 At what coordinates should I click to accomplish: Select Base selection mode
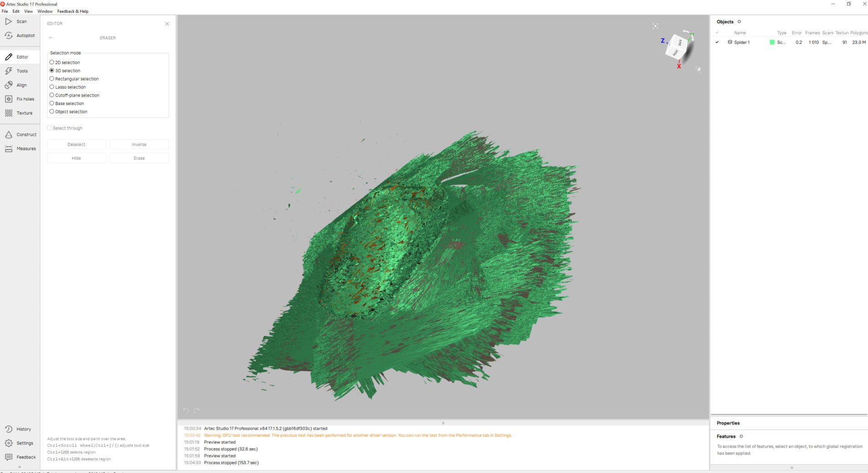pos(66,103)
